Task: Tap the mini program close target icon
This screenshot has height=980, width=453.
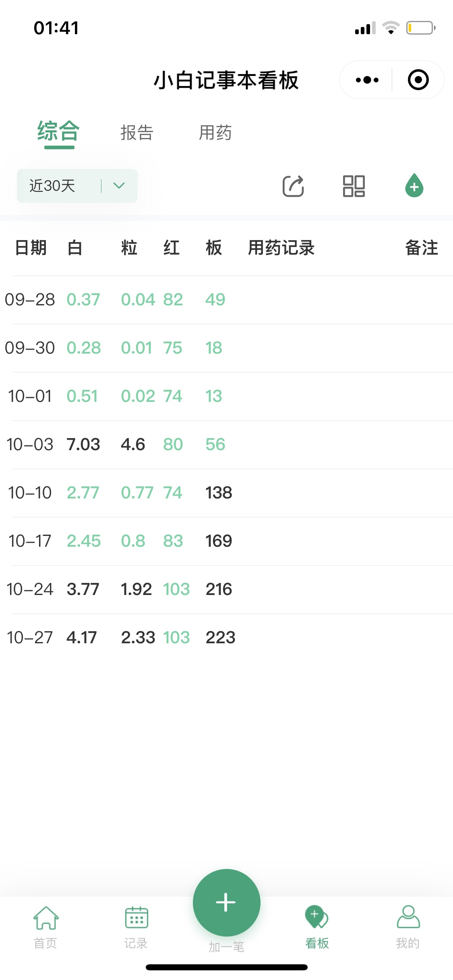Action: [418, 80]
